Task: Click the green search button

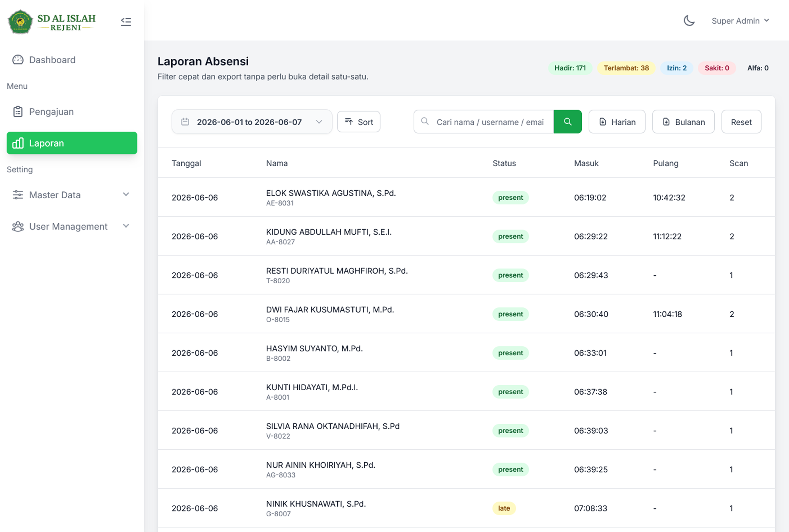Action: (568, 122)
